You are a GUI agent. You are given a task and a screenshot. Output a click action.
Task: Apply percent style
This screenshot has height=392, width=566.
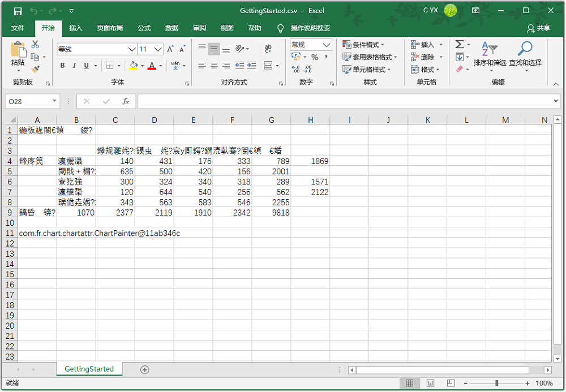tap(315, 57)
